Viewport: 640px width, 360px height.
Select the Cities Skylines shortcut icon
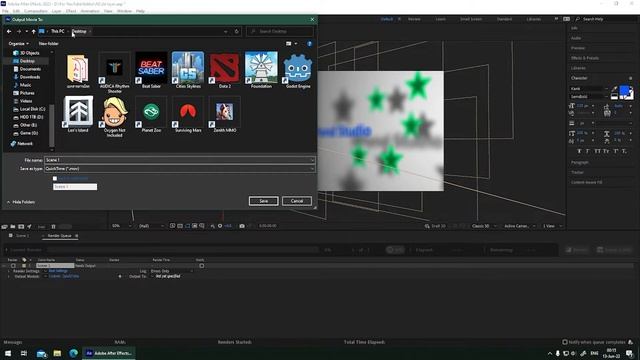(x=188, y=67)
